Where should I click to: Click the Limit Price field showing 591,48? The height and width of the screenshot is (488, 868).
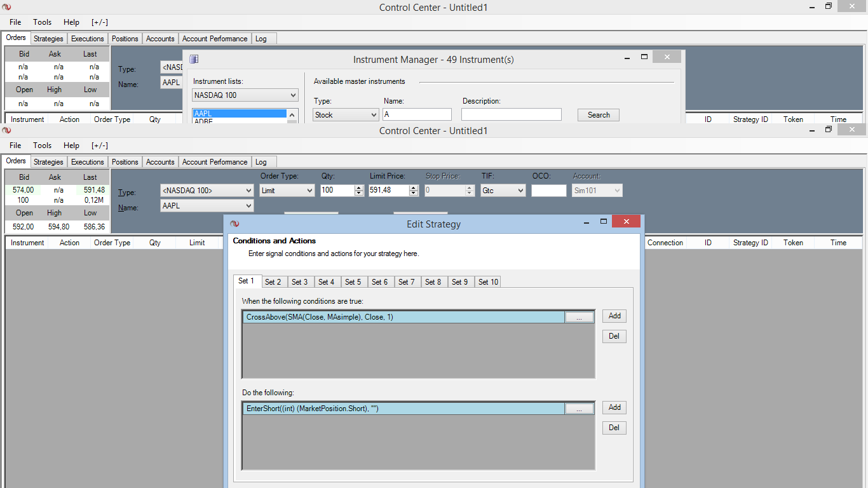pos(389,191)
